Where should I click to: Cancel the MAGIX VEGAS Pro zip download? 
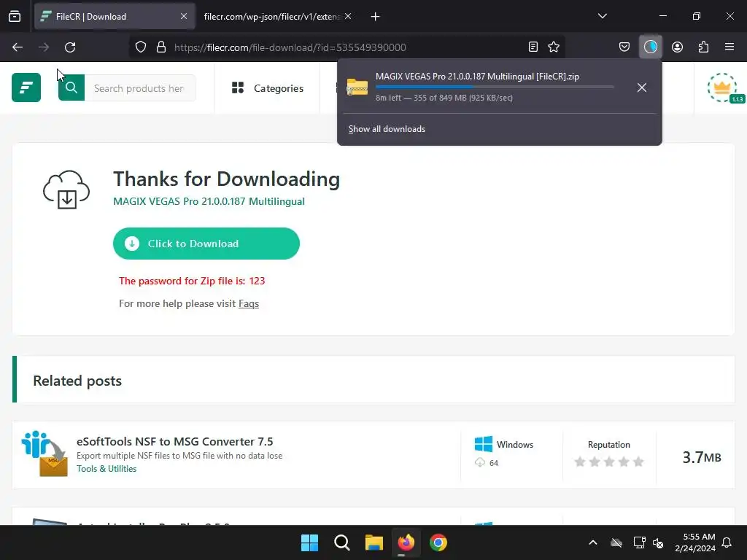(642, 87)
